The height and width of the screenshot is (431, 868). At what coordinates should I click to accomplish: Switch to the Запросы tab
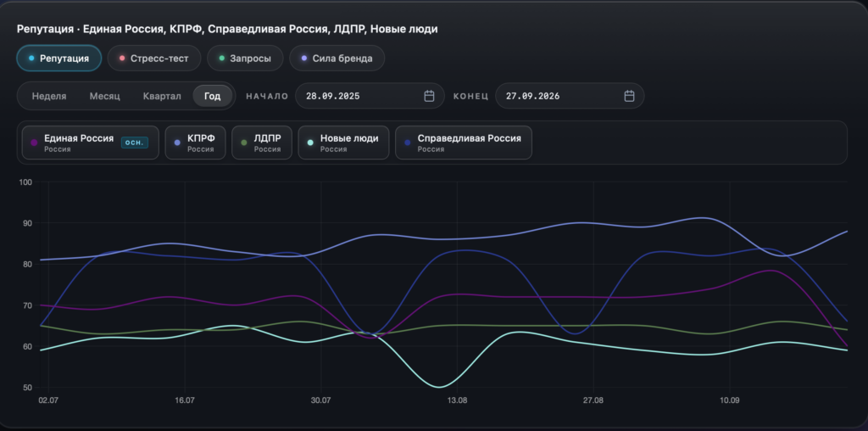tap(245, 59)
